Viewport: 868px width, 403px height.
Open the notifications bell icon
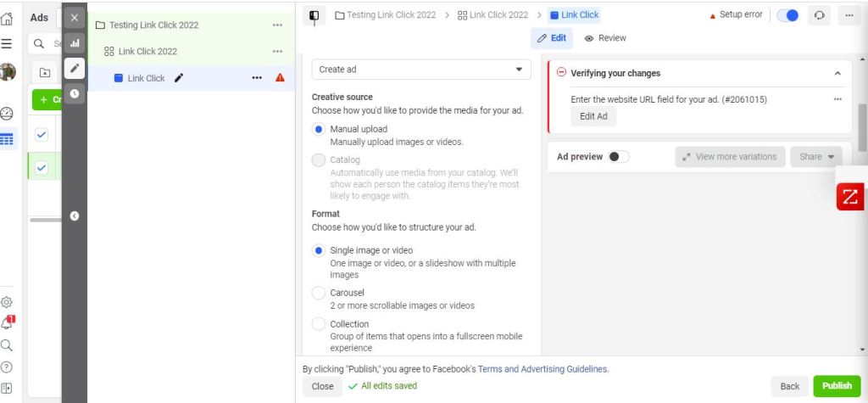[x=7, y=322]
